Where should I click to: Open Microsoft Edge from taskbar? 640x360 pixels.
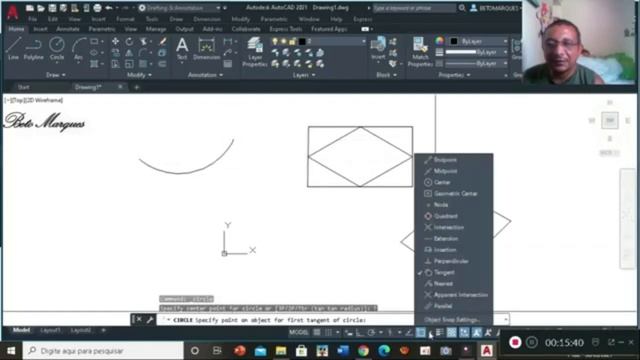point(384,351)
